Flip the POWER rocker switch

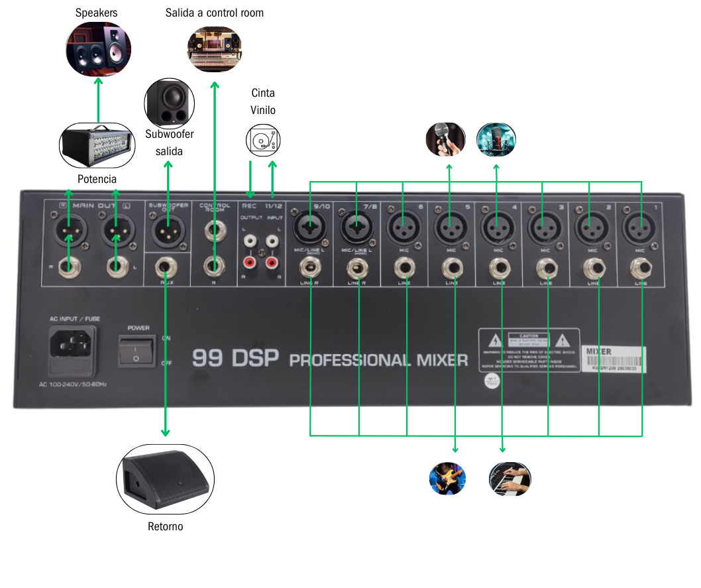pos(136,351)
